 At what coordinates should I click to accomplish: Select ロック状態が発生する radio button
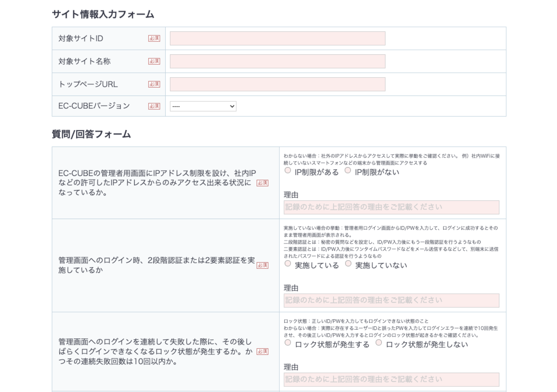pos(288,343)
